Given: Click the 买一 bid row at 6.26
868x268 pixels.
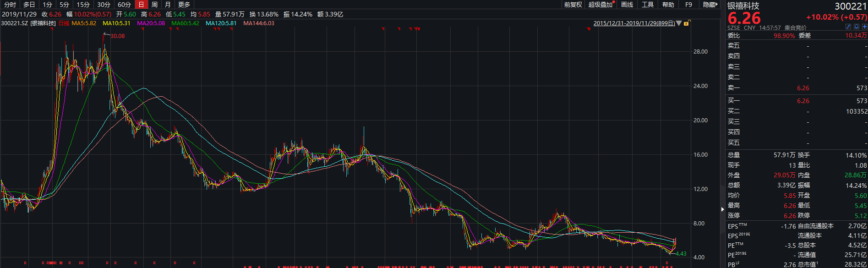Looking at the screenshot, I should [797, 101].
